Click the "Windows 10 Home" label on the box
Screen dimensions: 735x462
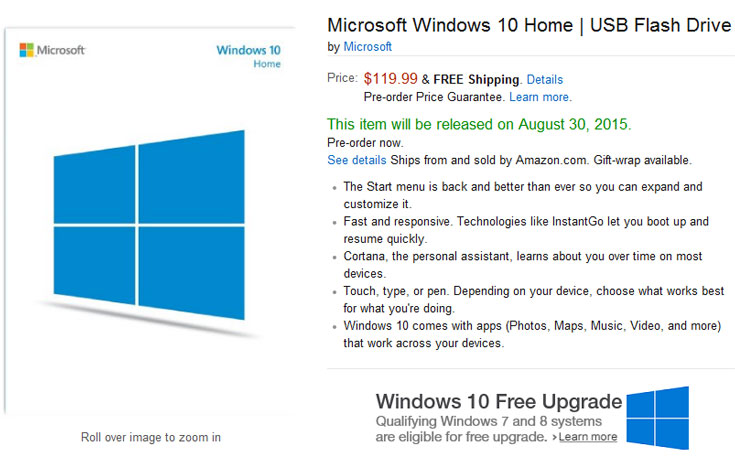point(248,55)
